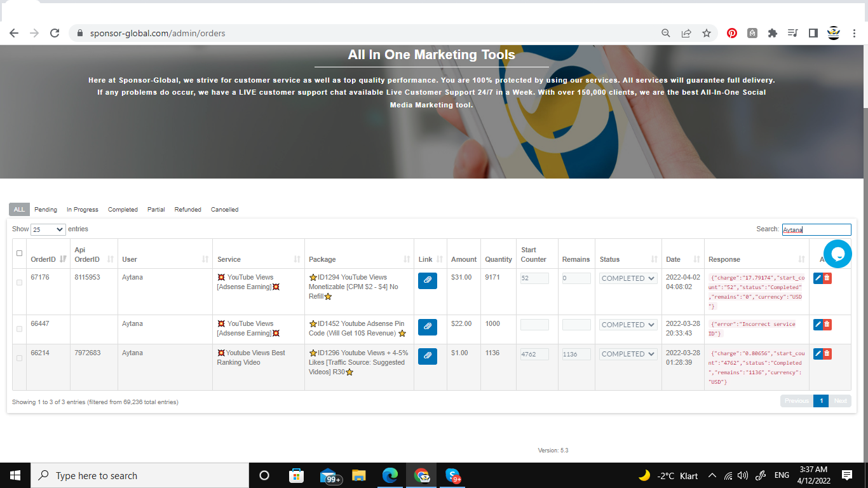Launch File Explorer from the taskbar
The height and width of the screenshot is (488, 868).
[x=359, y=475]
